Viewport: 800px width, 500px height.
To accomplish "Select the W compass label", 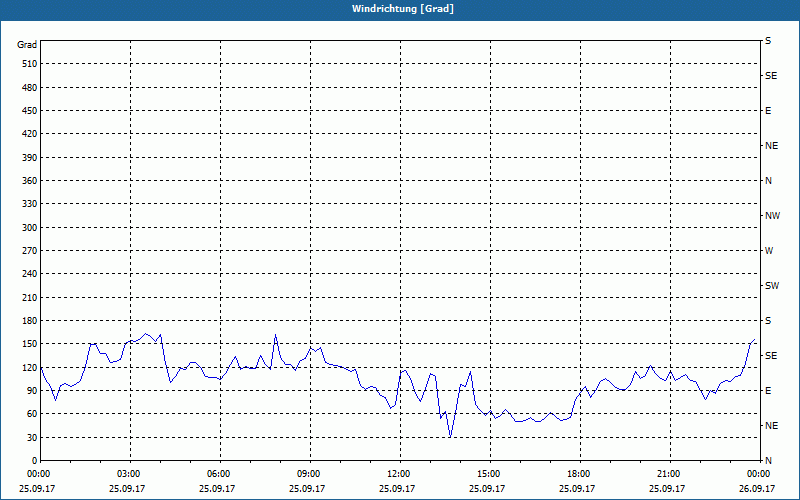I will [x=769, y=251].
